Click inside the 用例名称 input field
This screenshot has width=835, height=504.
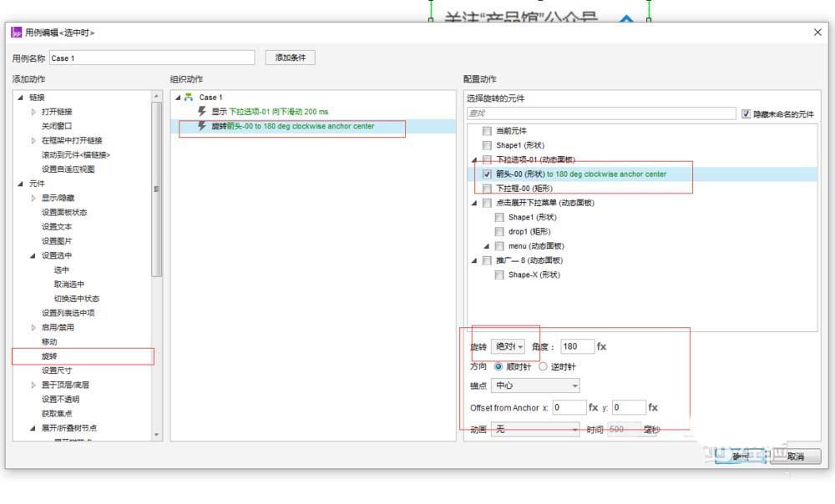(x=150, y=57)
